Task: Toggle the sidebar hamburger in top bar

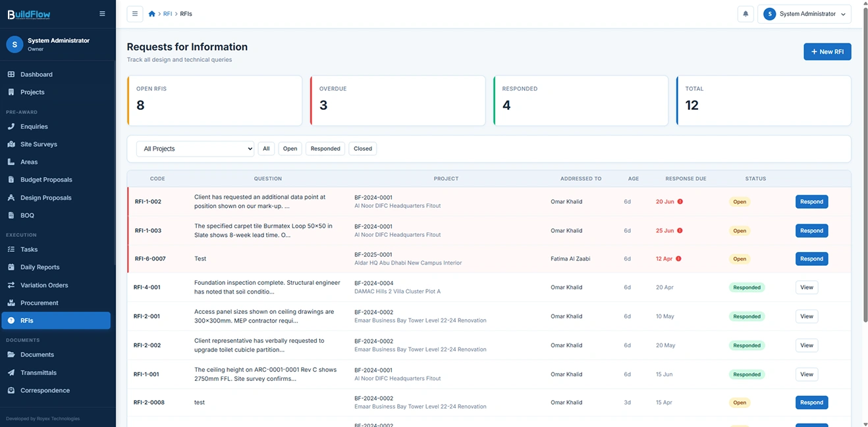Action: click(x=135, y=14)
